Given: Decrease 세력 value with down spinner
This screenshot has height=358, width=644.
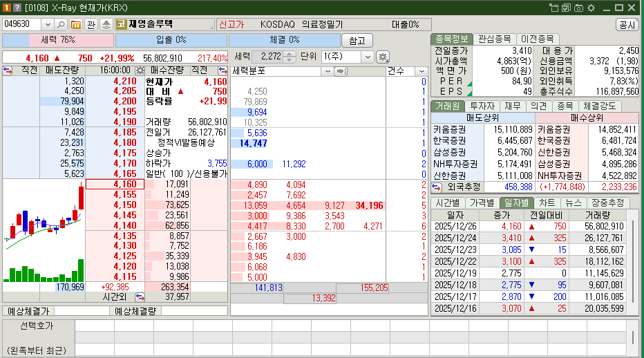Looking at the screenshot, I should coord(289,59).
